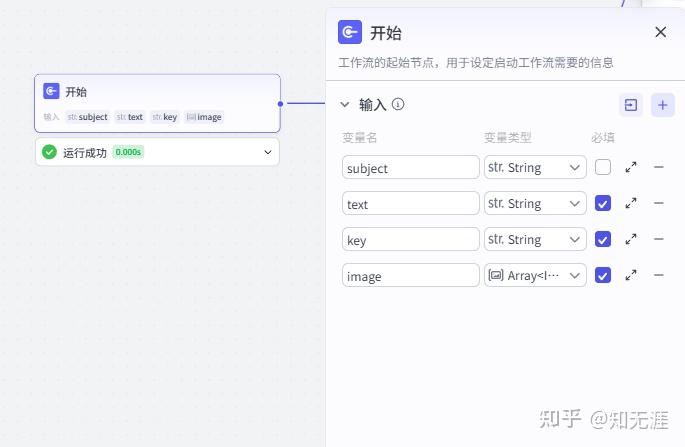Remove the image variable with the minus icon

pyautogui.click(x=659, y=275)
